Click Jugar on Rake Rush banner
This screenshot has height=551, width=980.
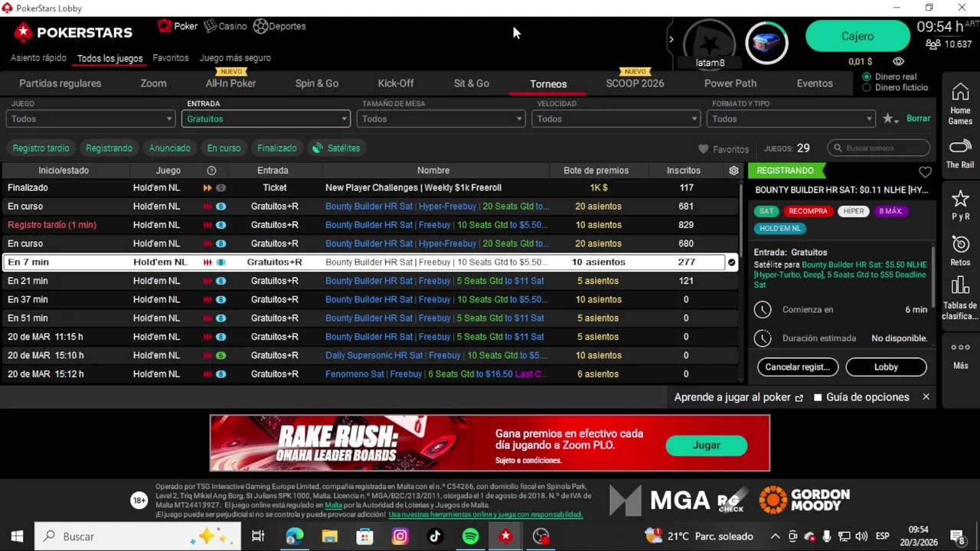706,445
